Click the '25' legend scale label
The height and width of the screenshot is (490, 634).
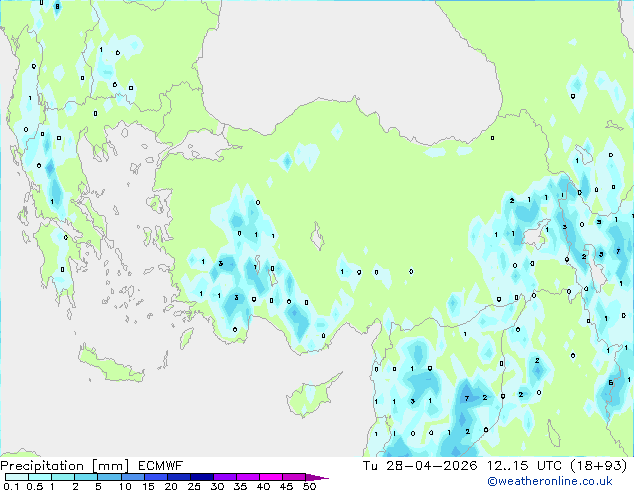pyautogui.click(x=194, y=486)
